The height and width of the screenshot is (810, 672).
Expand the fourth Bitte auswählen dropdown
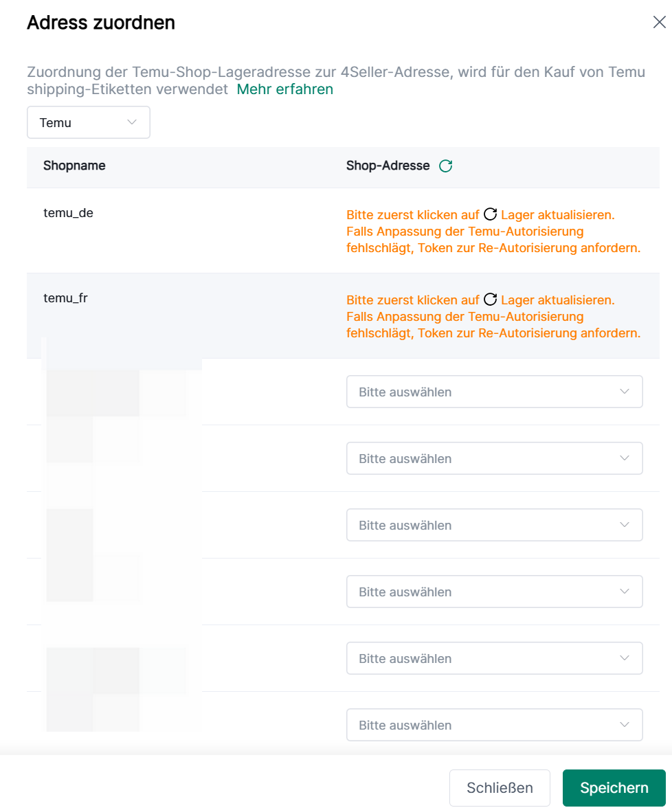(x=494, y=592)
